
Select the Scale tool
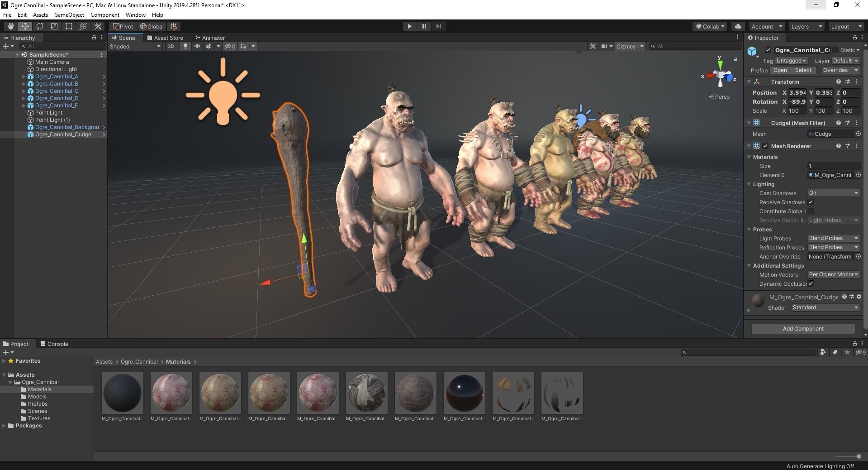tap(54, 26)
